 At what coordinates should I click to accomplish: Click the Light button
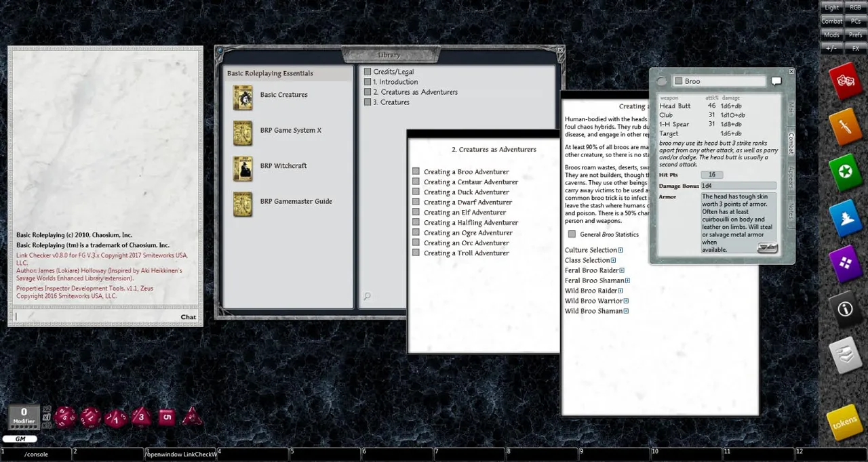point(831,7)
